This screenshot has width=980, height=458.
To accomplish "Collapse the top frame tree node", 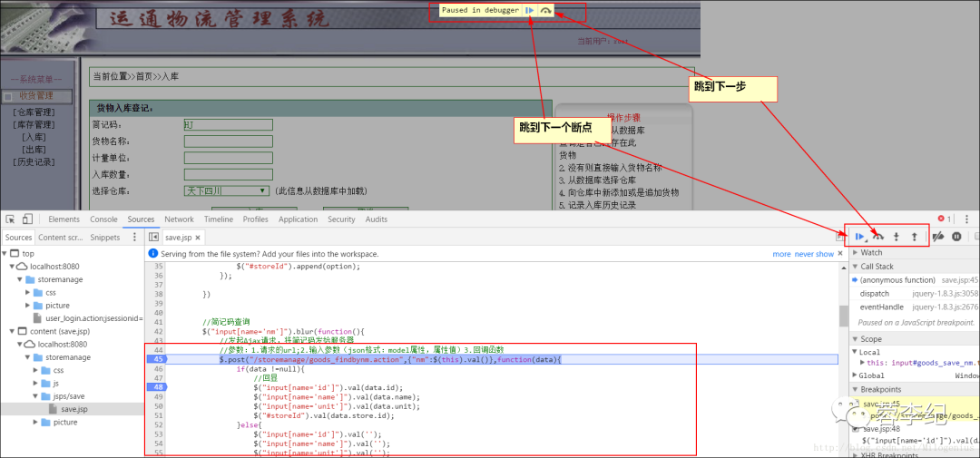I will (5, 254).
